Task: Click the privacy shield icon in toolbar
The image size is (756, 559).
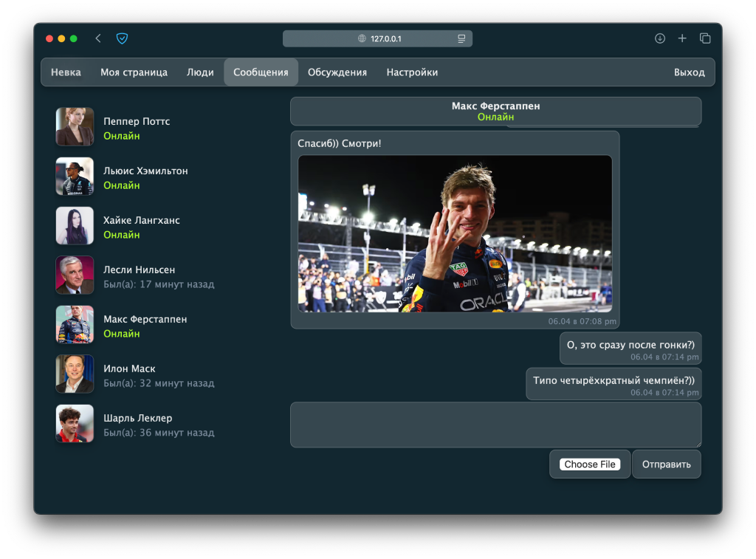Action: point(123,38)
